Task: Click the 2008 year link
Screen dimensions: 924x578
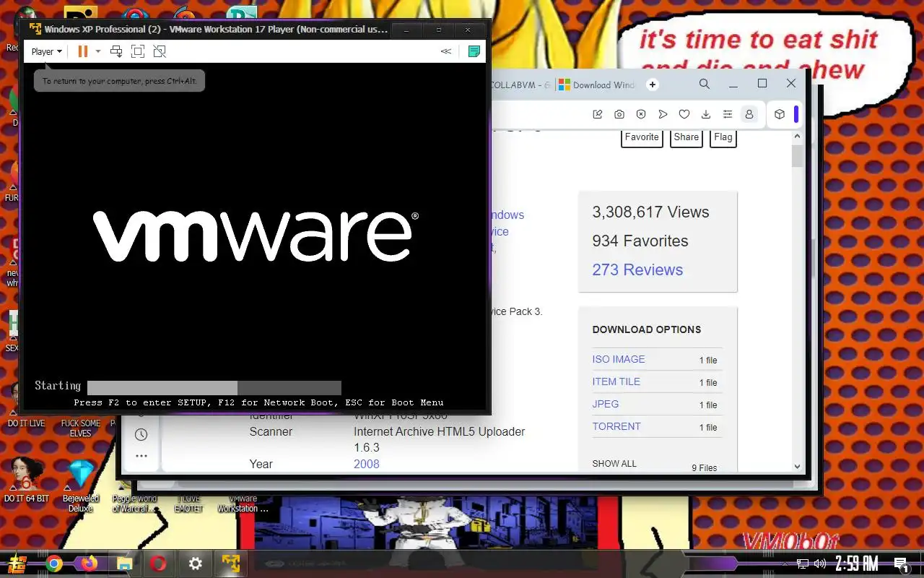Action: point(367,464)
